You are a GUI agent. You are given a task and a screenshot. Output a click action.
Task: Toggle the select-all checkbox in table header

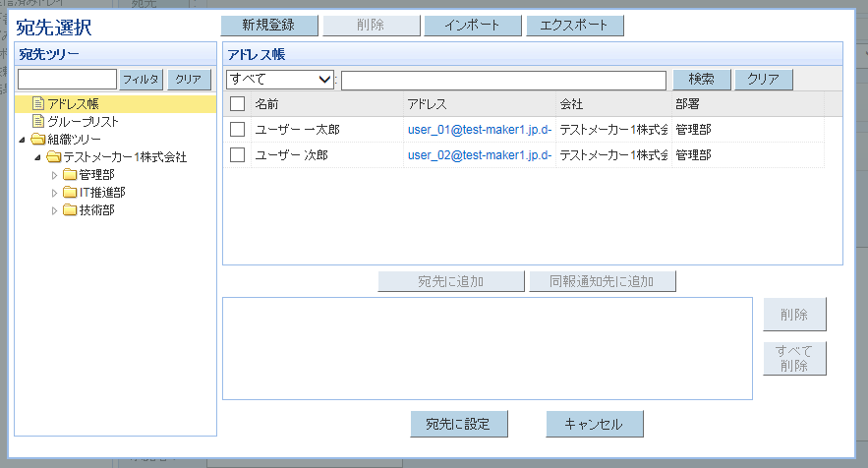pyautogui.click(x=237, y=103)
